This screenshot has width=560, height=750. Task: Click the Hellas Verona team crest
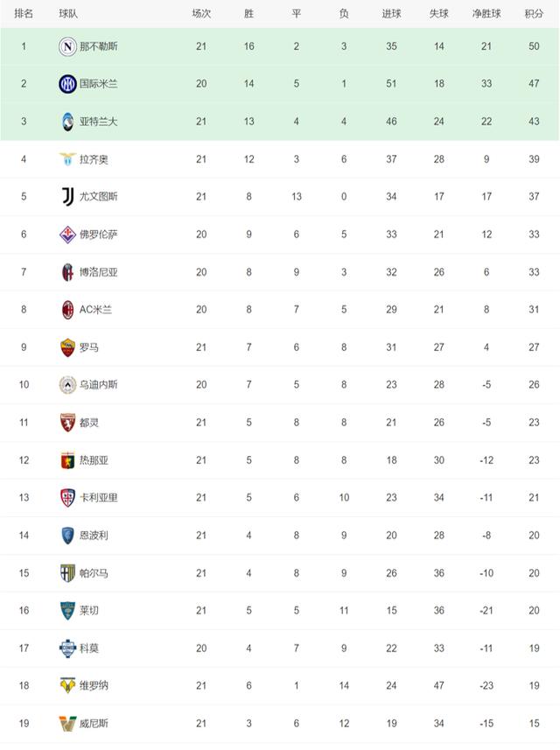pos(67,685)
